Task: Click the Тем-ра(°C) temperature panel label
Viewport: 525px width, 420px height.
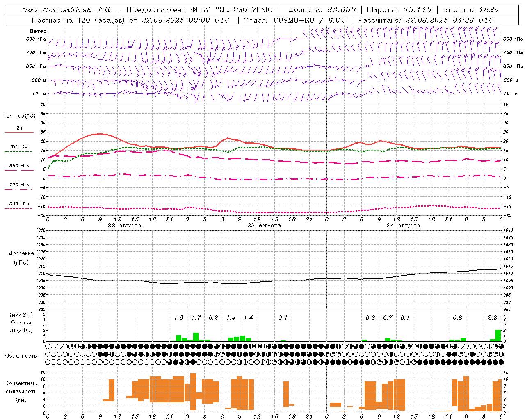Action: click(19, 116)
